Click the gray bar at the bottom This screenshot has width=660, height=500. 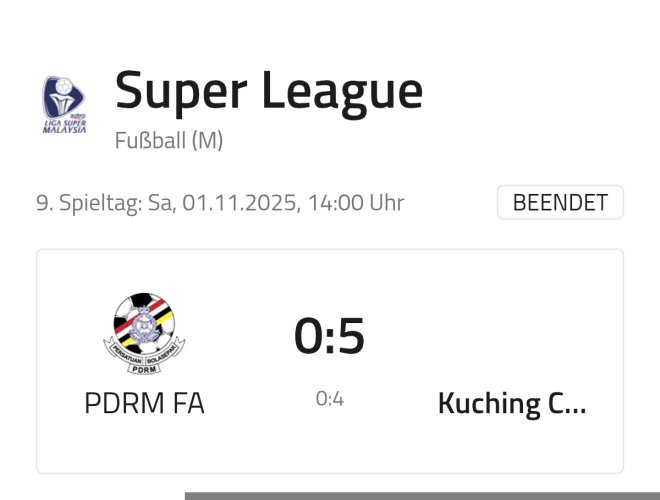coord(422,495)
